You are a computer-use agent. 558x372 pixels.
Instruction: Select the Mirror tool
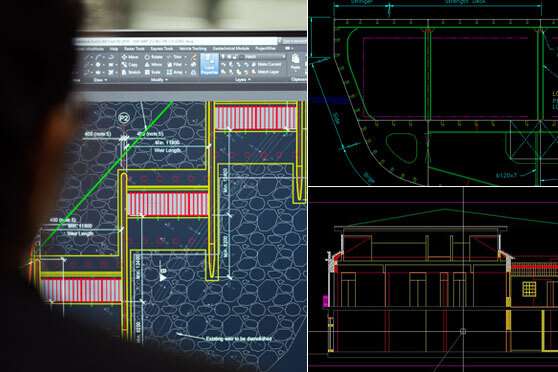click(153, 65)
